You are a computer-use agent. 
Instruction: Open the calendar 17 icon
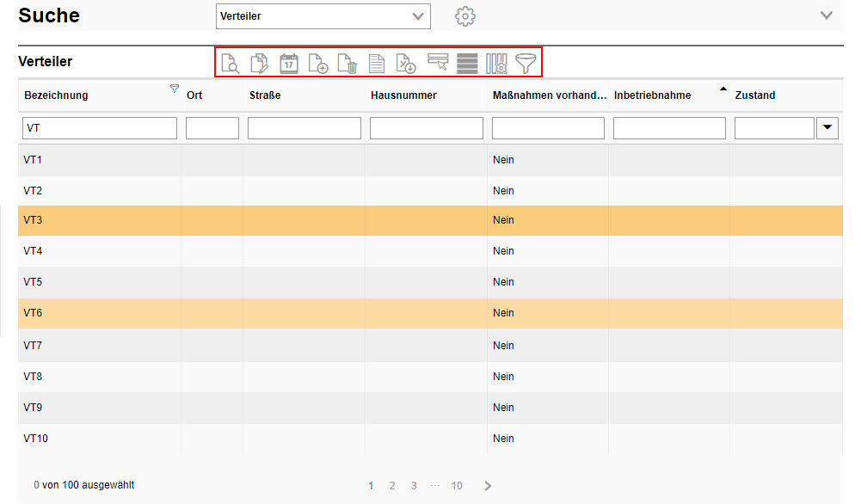289,63
